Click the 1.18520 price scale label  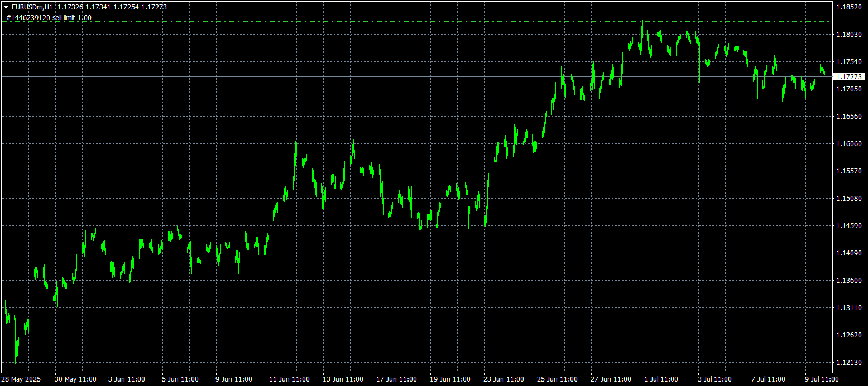(850, 7)
